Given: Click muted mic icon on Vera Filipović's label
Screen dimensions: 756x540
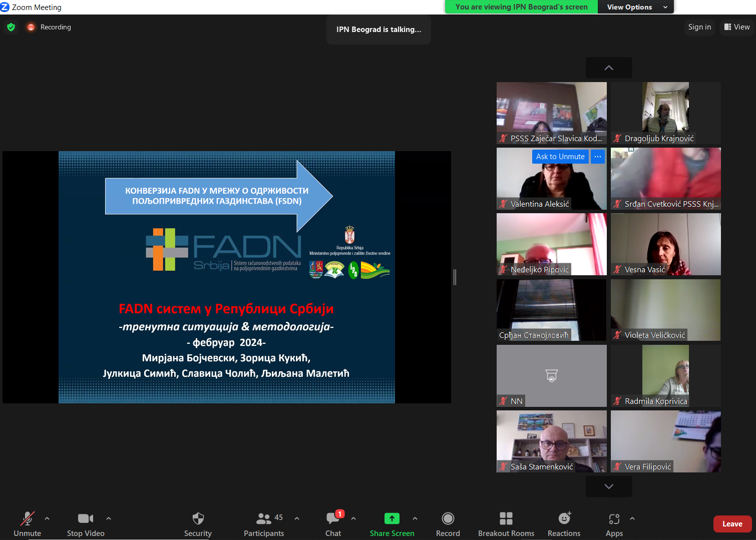Looking at the screenshot, I should tap(618, 467).
